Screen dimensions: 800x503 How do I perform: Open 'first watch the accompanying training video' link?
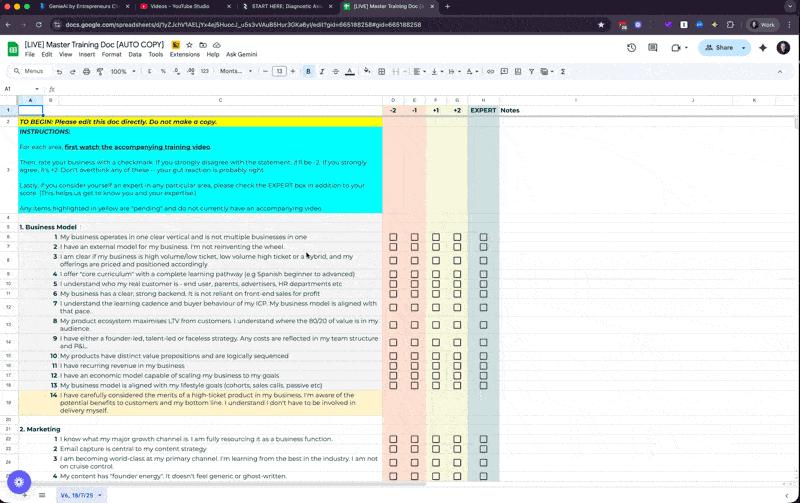pyautogui.click(x=137, y=147)
